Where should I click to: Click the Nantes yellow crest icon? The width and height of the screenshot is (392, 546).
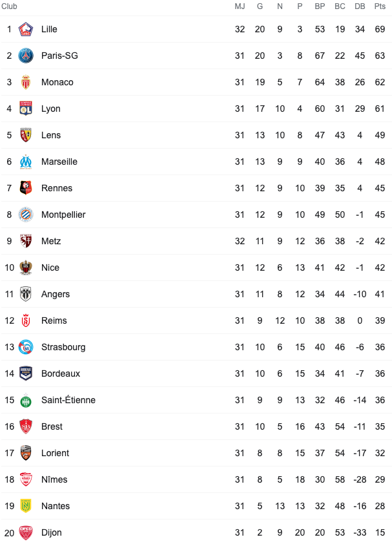pyautogui.click(x=26, y=506)
